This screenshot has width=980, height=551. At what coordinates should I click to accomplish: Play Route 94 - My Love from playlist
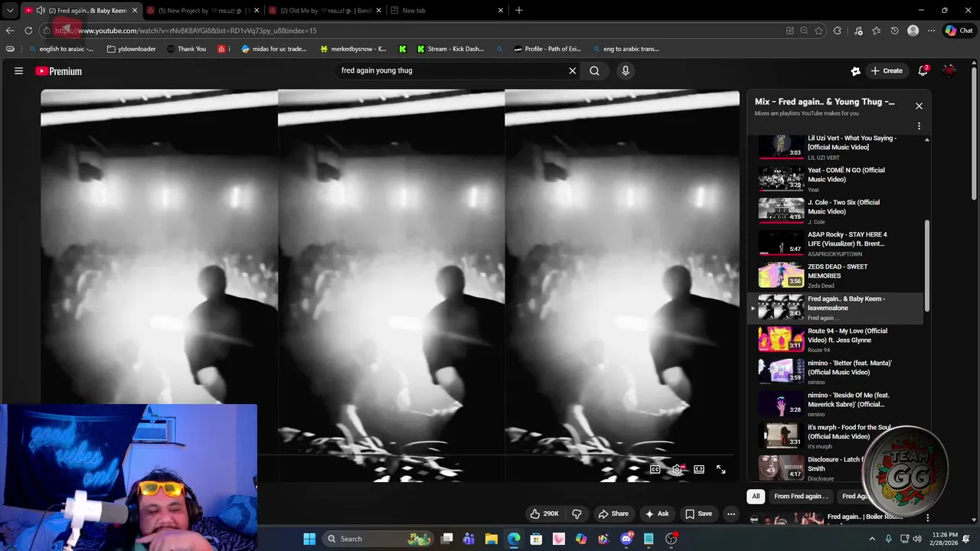(835, 340)
